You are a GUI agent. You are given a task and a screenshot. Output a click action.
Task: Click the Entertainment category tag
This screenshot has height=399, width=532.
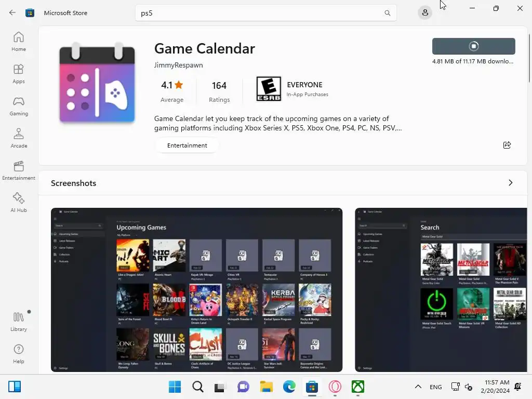pos(187,145)
